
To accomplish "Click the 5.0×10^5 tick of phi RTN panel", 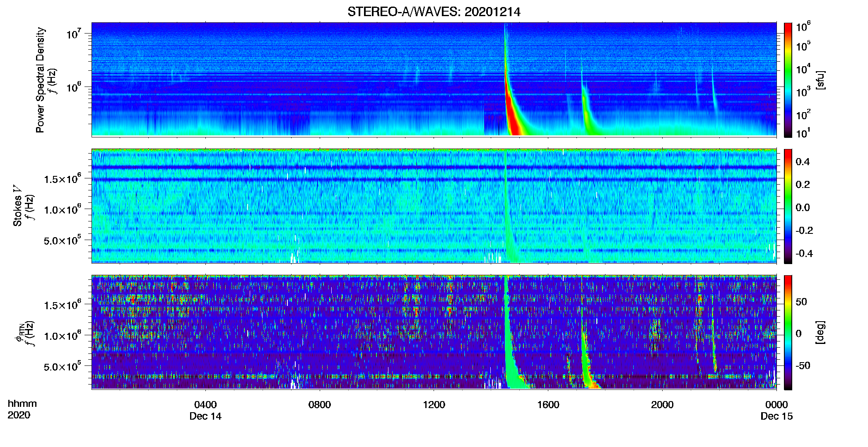I will point(63,366).
